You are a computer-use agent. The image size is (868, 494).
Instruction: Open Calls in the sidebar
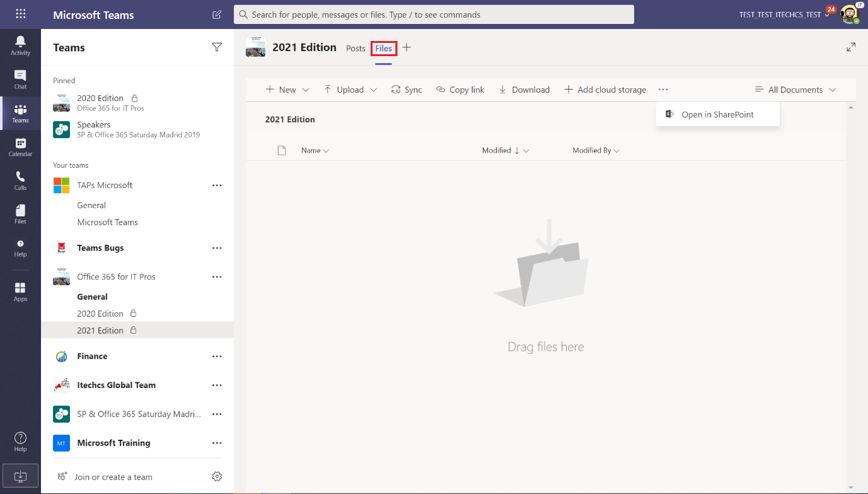coord(20,180)
